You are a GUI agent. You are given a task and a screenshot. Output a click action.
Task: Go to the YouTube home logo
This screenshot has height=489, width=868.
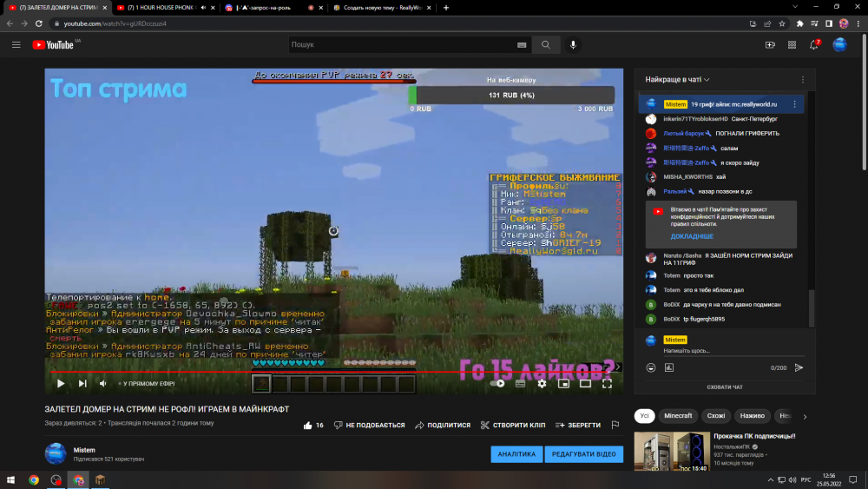point(53,45)
